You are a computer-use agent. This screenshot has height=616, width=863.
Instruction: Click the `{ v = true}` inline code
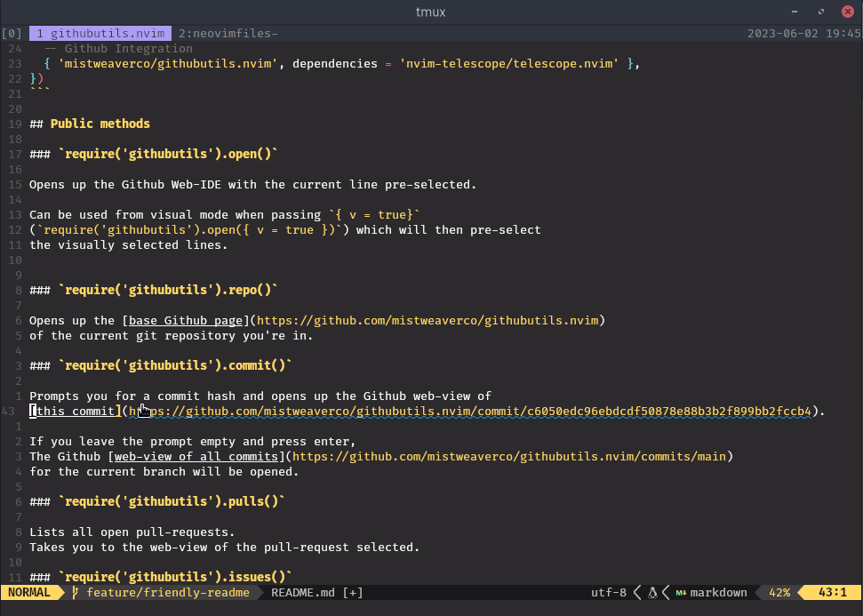(x=374, y=215)
